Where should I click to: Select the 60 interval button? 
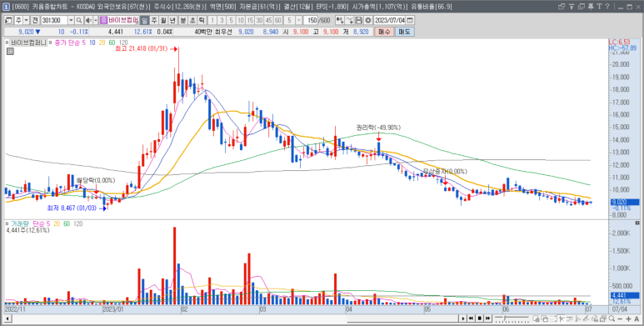click(x=278, y=21)
